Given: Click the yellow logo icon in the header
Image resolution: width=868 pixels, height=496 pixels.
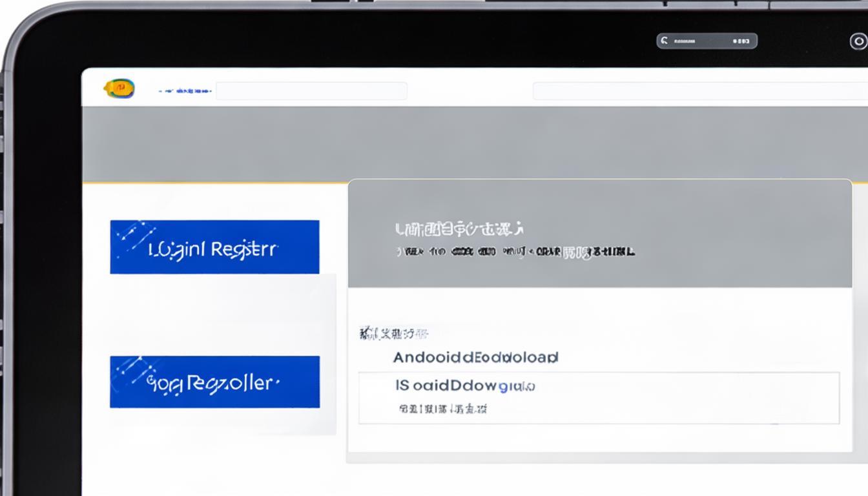Looking at the screenshot, I should (119, 88).
